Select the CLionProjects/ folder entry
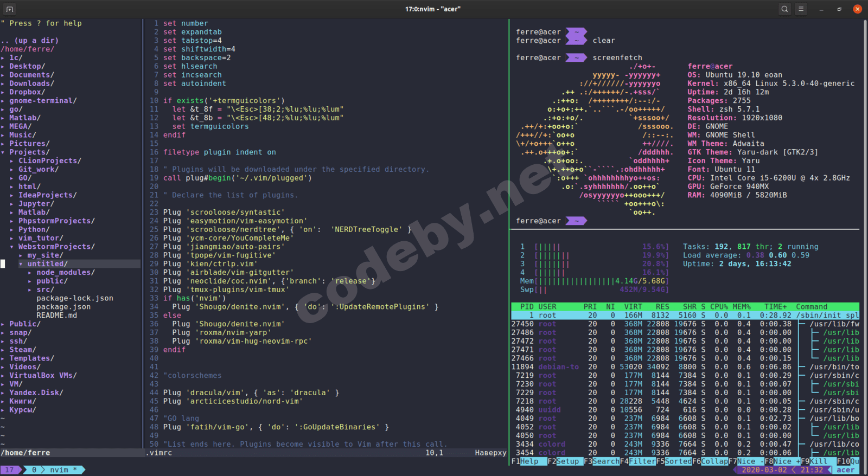Viewport: 868px width, 476px height. [x=50, y=161]
